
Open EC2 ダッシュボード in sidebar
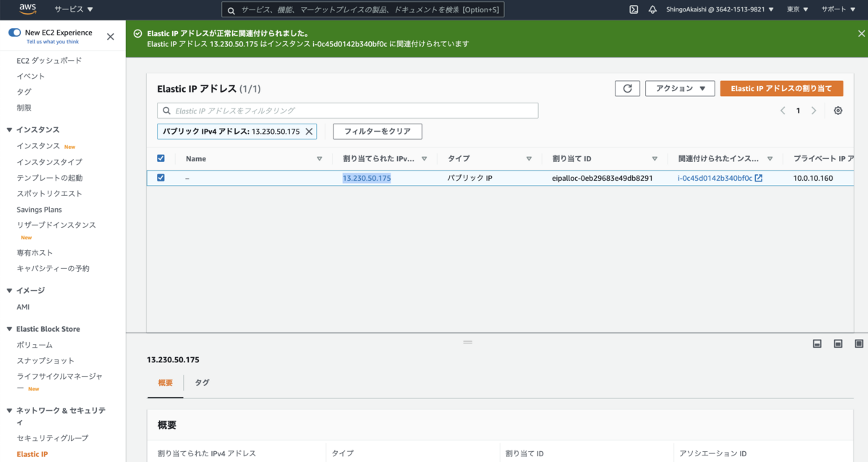(x=49, y=61)
